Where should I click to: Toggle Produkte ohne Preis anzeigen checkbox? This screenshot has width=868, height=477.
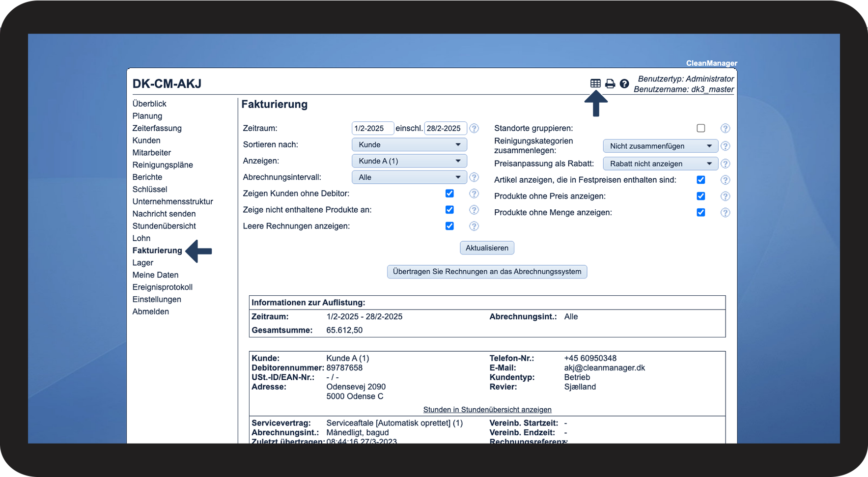pyautogui.click(x=701, y=196)
